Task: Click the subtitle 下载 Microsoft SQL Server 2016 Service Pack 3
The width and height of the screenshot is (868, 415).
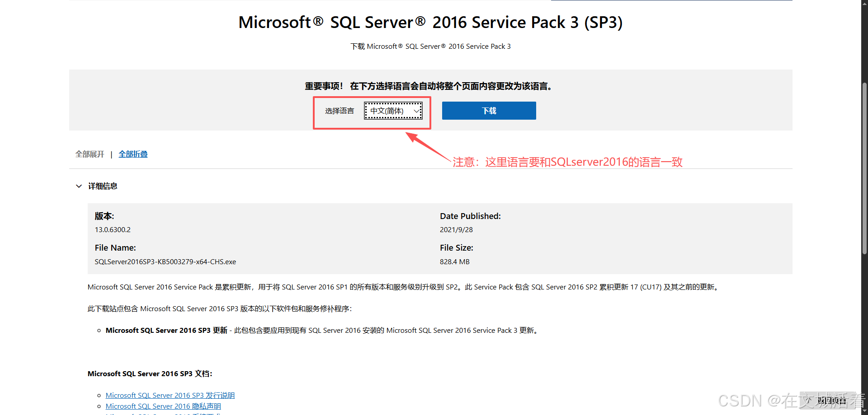Action: pyautogui.click(x=430, y=46)
